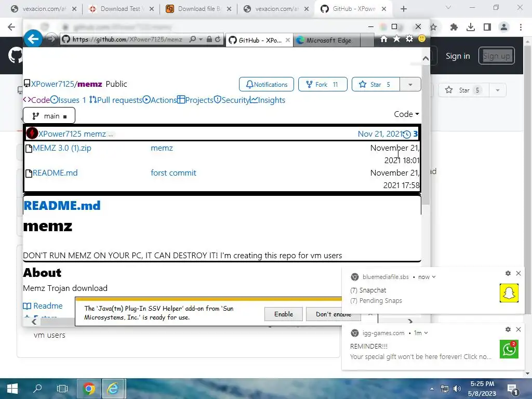Open the memz repository name link

pos(89,84)
